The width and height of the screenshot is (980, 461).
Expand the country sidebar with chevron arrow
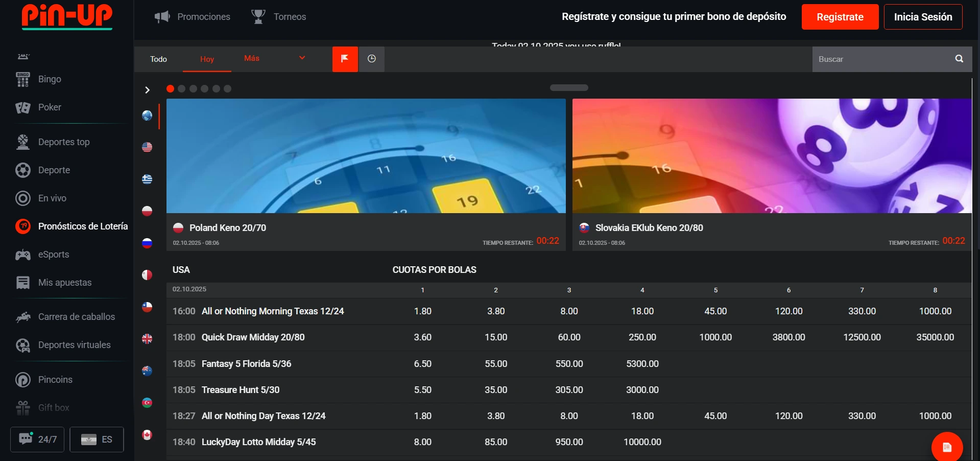(147, 90)
